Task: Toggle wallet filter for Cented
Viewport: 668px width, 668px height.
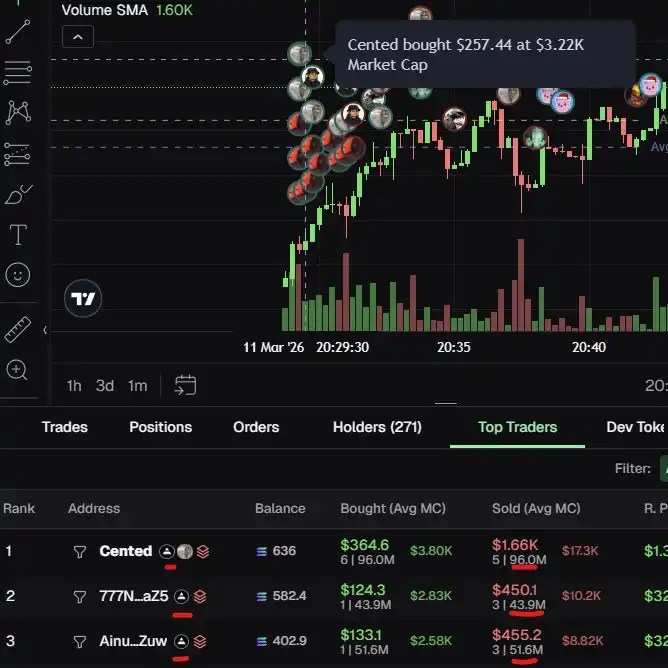Action: click(80, 551)
